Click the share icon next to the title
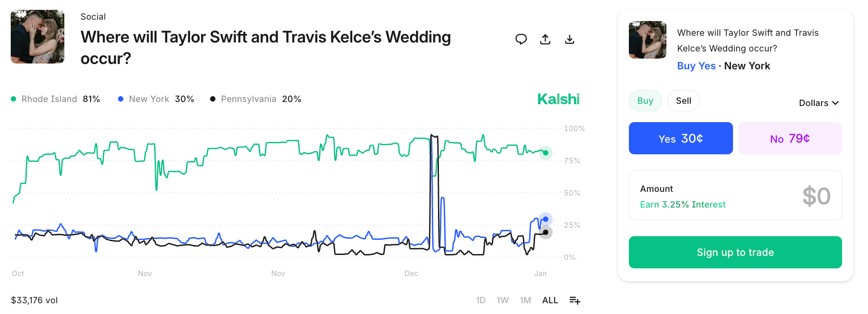Screen dimensions: 868x314 point(545,39)
